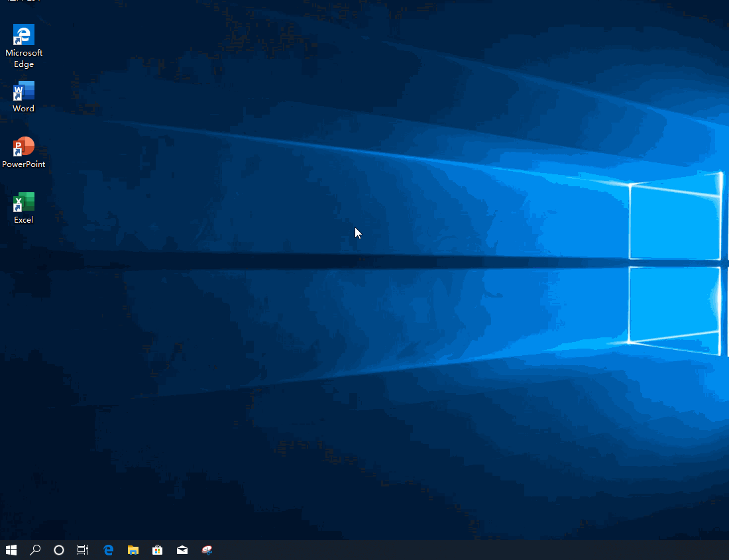Select the Excel label under its icon
Viewport: 729px width, 560px height.
point(23,219)
